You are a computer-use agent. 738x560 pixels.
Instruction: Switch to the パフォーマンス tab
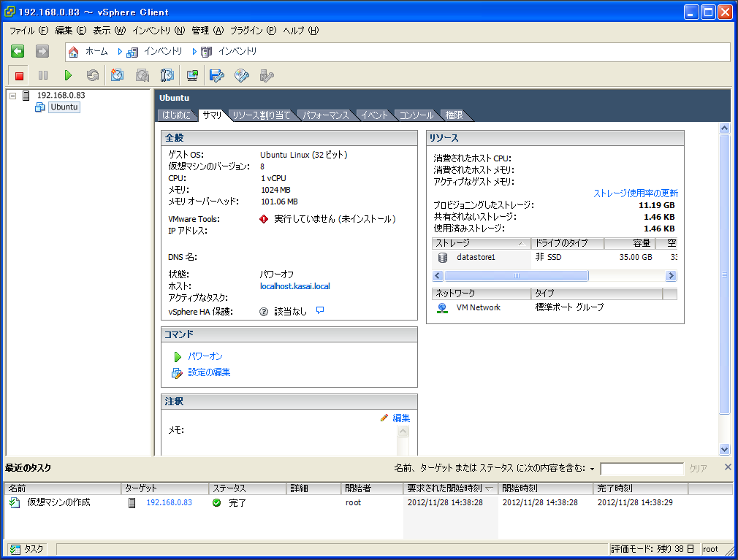click(326, 115)
